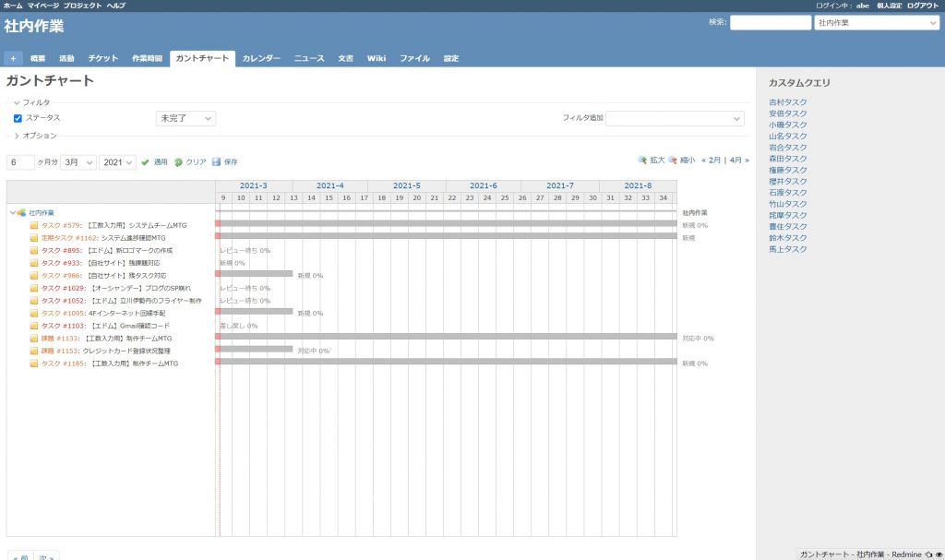This screenshot has height=560, width=945.
Task: Open the 鈴木タスク custom query
Action: (788, 238)
